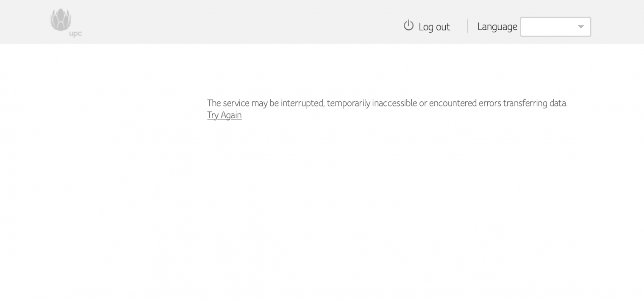Click the "upc" wordmark under the logo
This screenshot has width=644, height=301.
75,34
